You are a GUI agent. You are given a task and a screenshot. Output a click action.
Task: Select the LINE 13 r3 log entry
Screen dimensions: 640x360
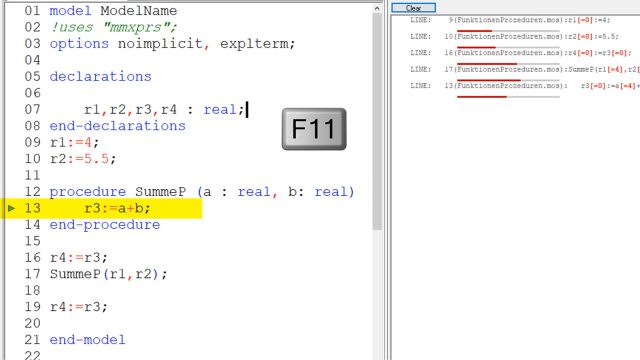pos(524,86)
